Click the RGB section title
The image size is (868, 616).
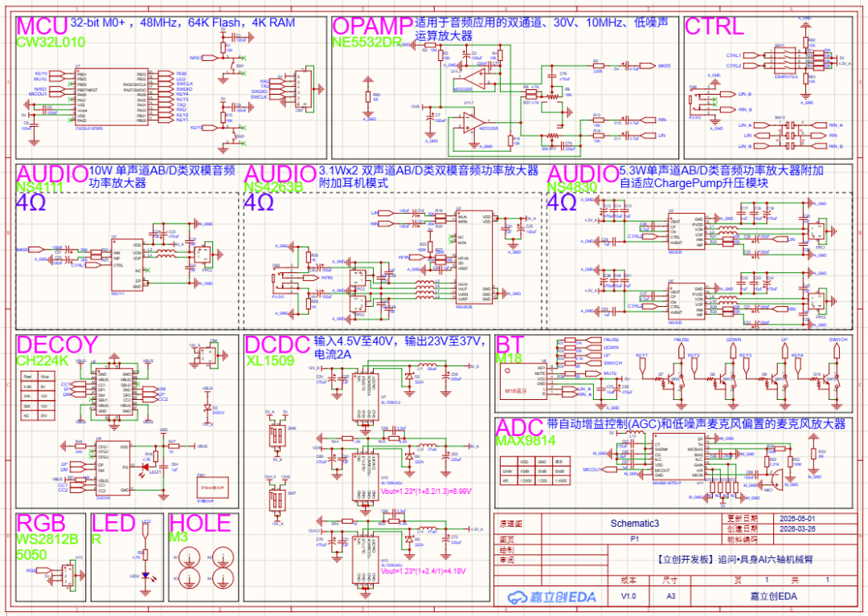coord(41,523)
